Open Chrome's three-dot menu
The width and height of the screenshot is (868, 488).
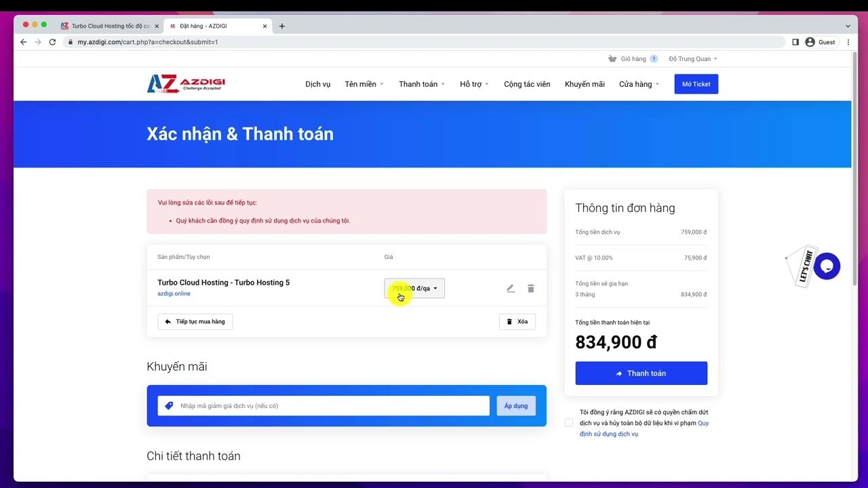(x=848, y=42)
